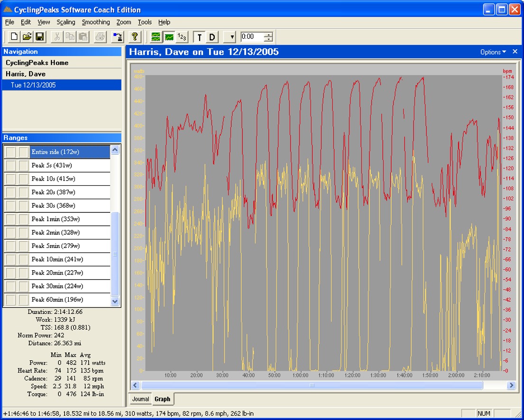Open the Smoothing menu
The image size is (524, 420).
[x=95, y=22]
